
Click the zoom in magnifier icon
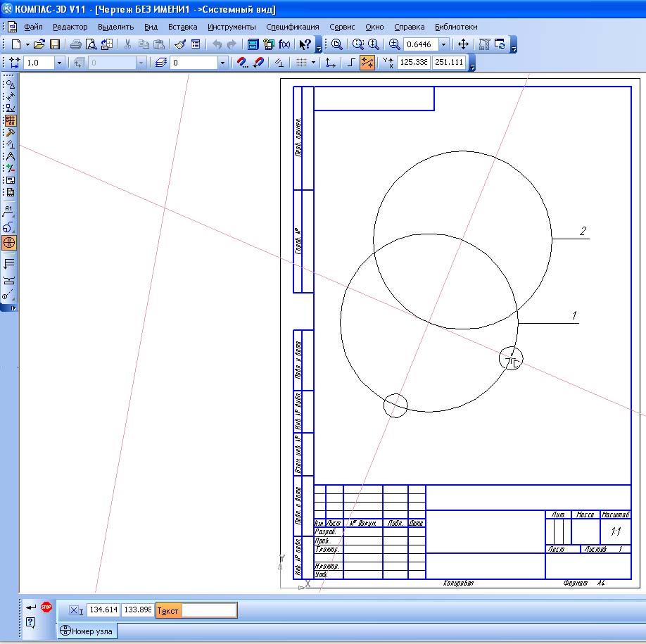[x=394, y=44]
